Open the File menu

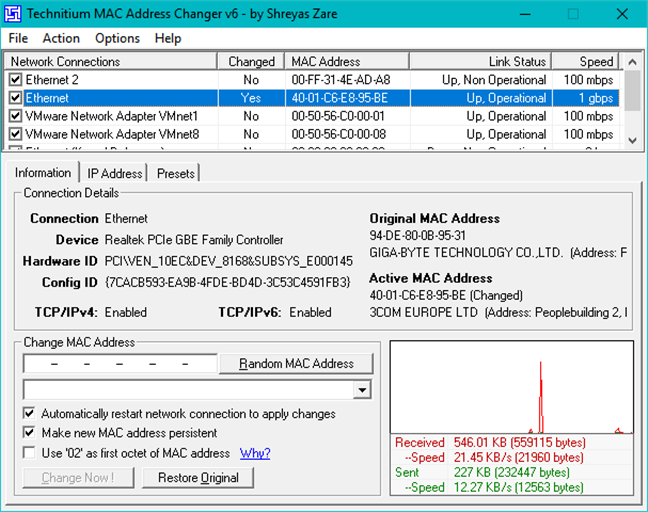(18, 38)
